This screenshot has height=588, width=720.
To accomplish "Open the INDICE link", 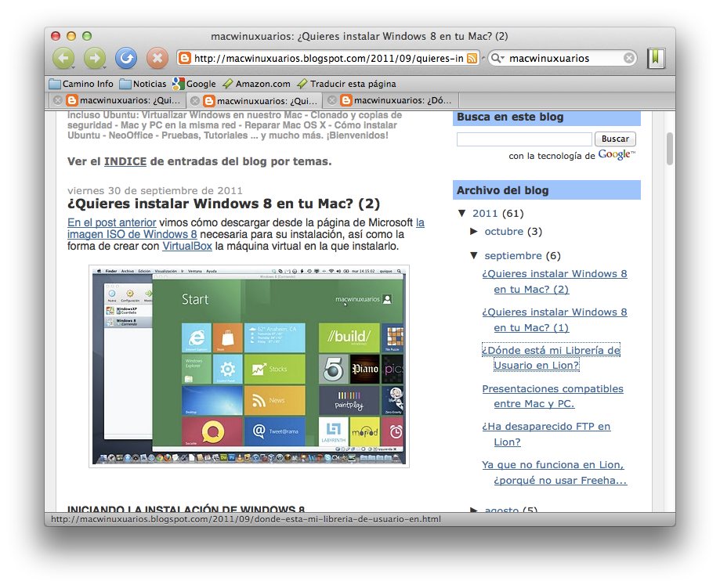I will (125, 161).
